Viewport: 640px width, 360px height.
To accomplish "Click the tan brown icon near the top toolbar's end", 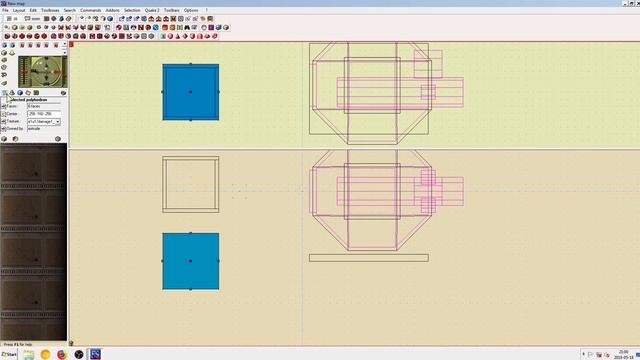I will pyautogui.click(x=203, y=19).
